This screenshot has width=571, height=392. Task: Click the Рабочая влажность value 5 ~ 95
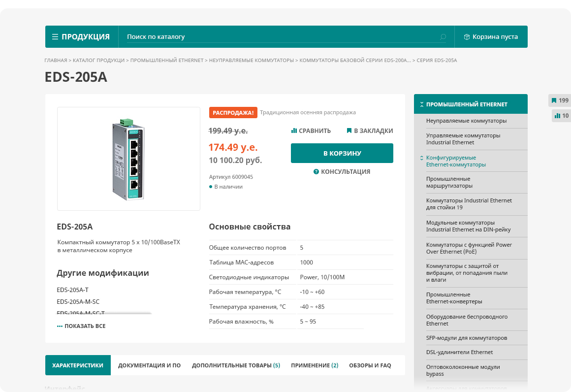click(x=308, y=321)
